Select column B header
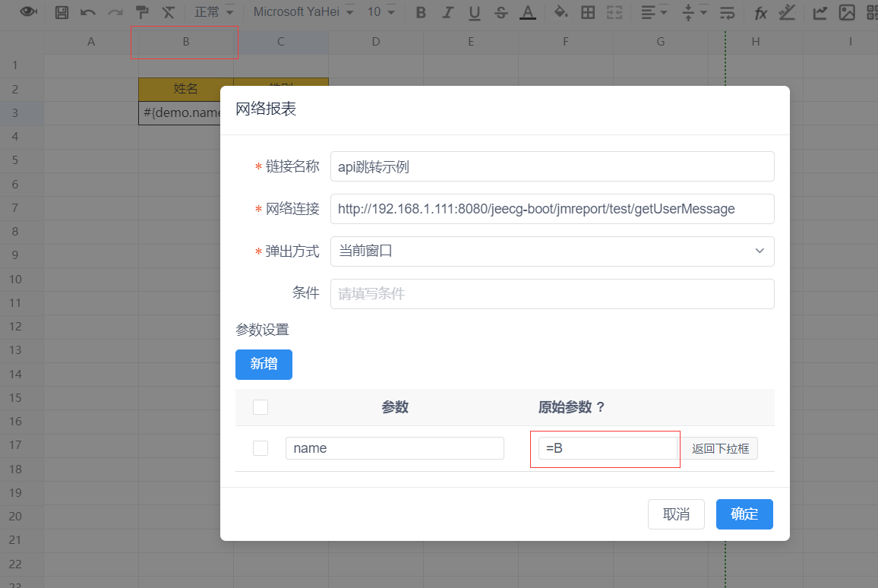Image resolution: width=878 pixels, height=588 pixels. 186,42
